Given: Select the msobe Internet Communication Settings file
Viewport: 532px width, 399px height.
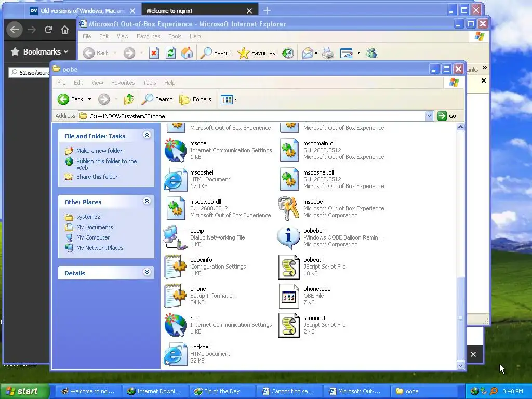Looking at the screenshot, I should point(176,150).
